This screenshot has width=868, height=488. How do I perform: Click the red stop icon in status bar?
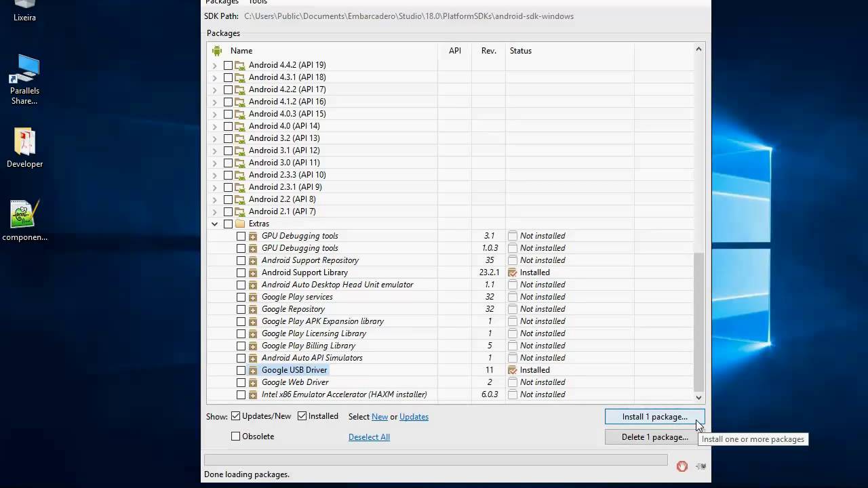click(x=682, y=466)
